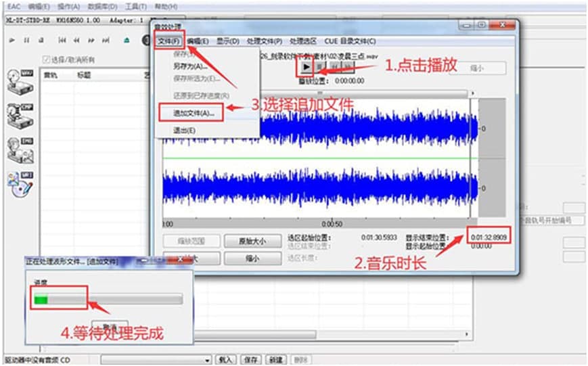Image resolution: width=588 pixels, height=366 pixels.
Task: Click the progress bar in processing dialog
Action: click(108, 299)
